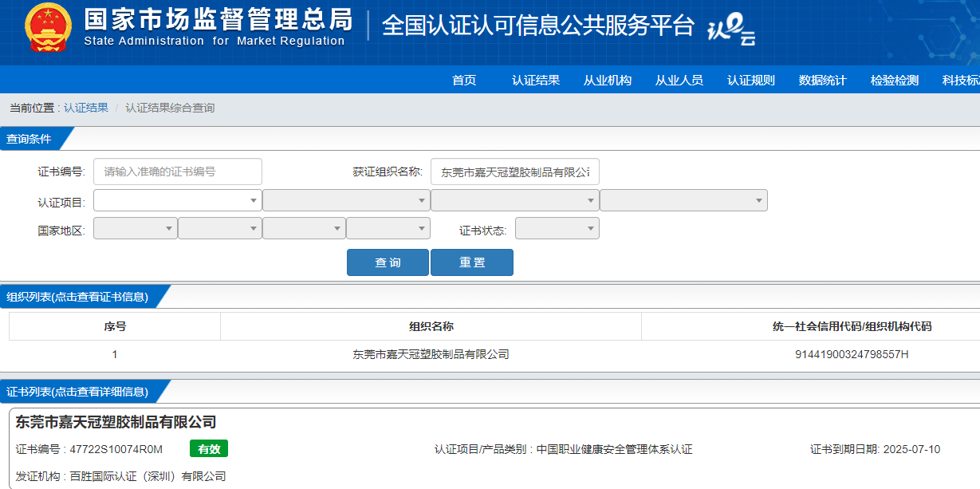Open the second 认证项目 dropdown
Viewport: 980px width, 489px height.
[x=346, y=200]
